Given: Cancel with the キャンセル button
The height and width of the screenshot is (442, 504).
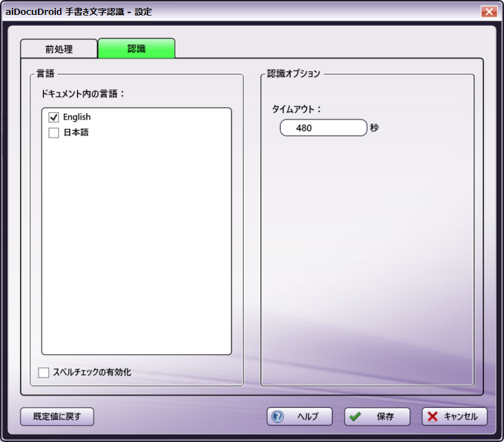Looking at the screenshot, I should pyautogui.click(x=454, y=417).
